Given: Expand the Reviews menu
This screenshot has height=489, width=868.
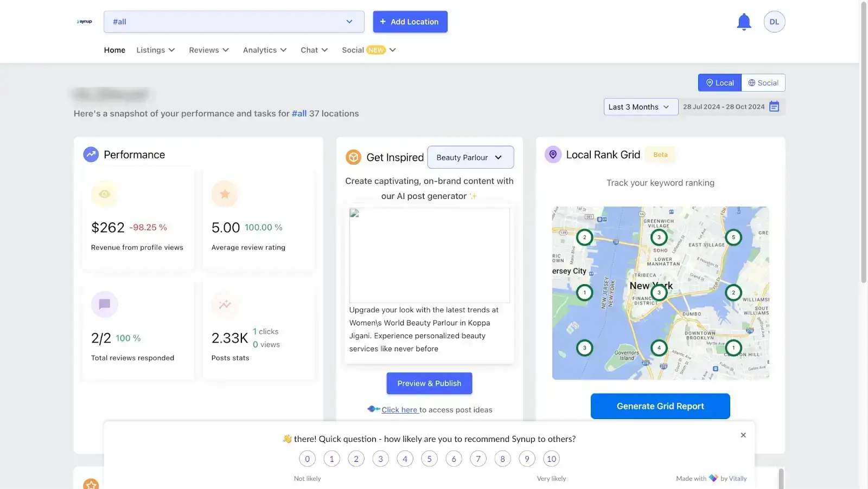Looking at the screenshot, I should (x=209, y=50).
